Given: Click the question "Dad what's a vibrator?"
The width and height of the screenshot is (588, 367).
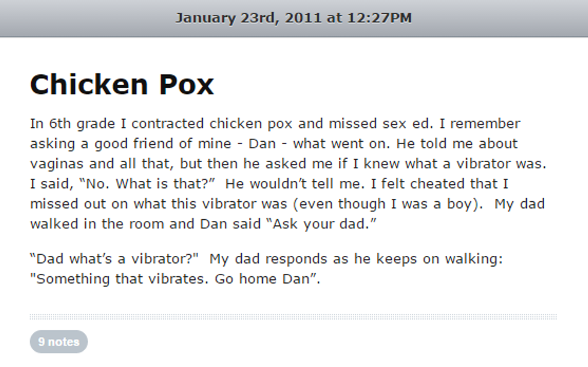Looking at the screenshot, I should point(114,259).
